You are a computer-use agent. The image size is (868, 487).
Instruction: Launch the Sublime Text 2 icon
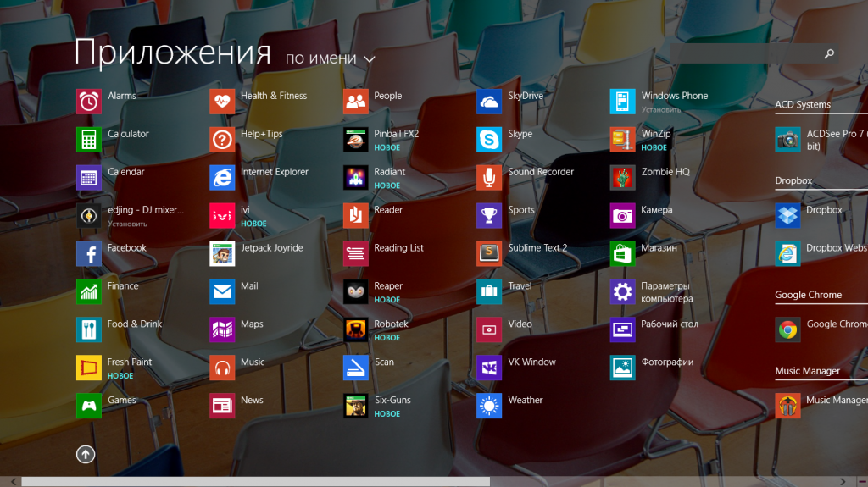[489, 254]
